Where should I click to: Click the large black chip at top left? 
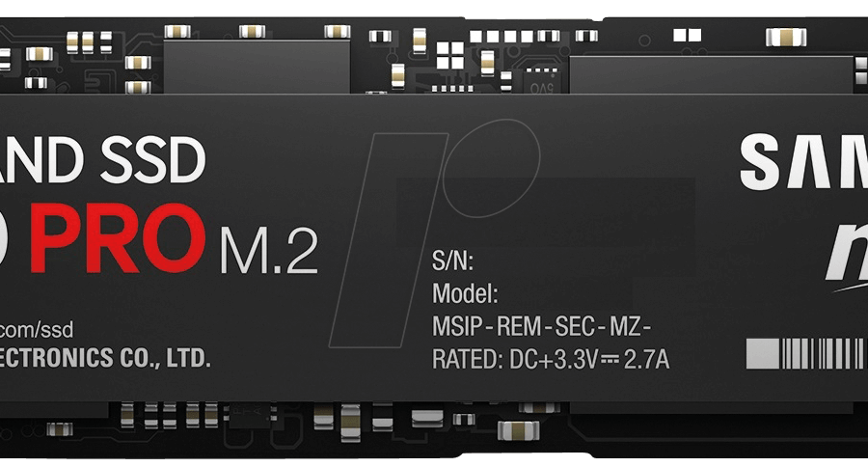tap(257, 67)
